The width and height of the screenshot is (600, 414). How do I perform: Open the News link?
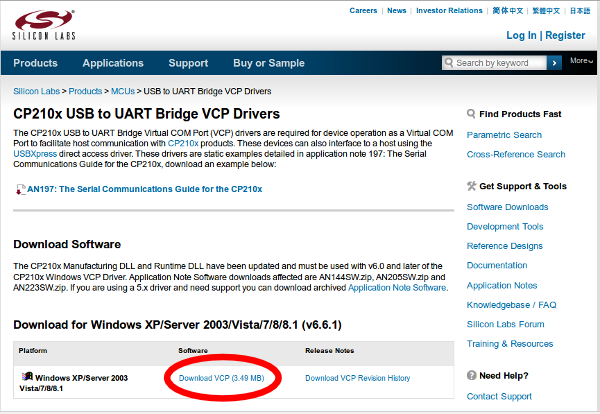396,11
